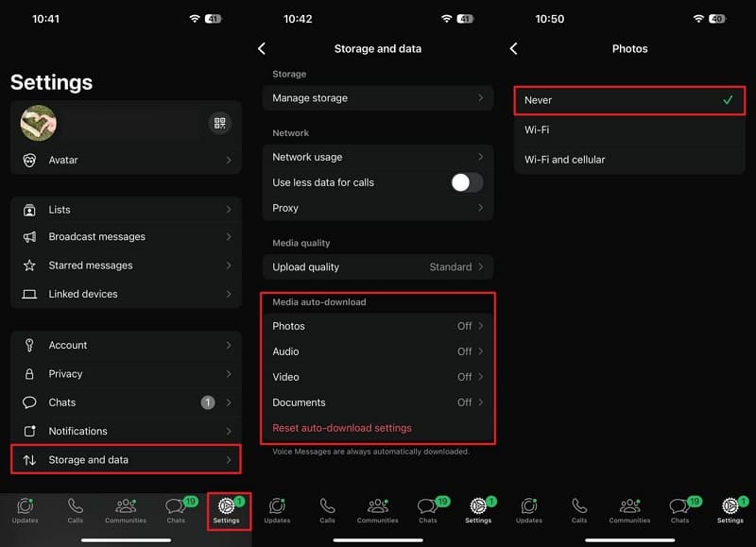Go back from Storage and data screen

click(262, 48)
